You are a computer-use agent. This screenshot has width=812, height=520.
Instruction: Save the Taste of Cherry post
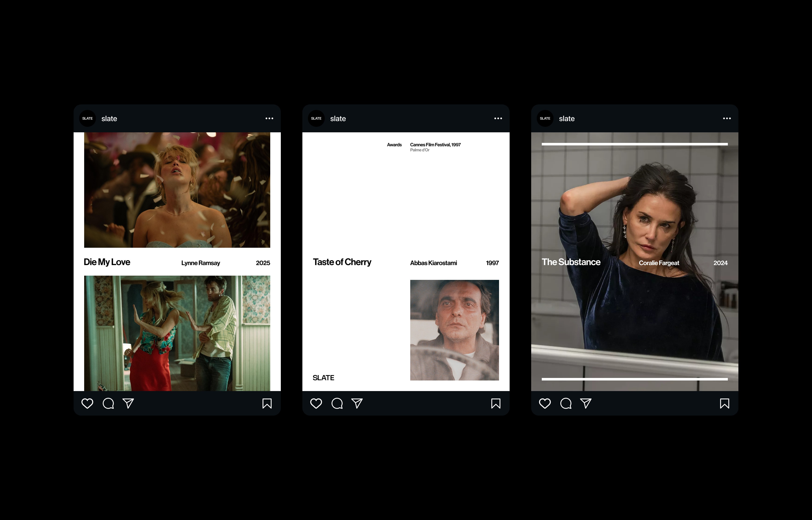495,404
